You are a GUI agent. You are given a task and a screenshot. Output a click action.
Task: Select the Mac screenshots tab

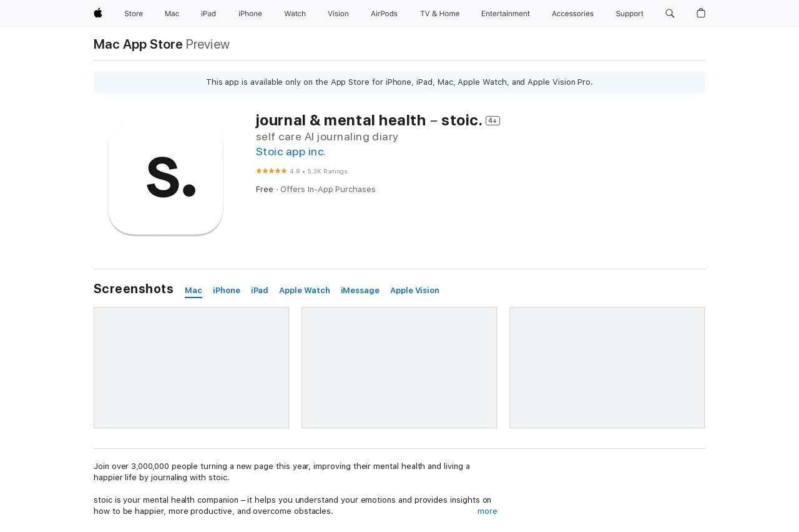[194, 291]
